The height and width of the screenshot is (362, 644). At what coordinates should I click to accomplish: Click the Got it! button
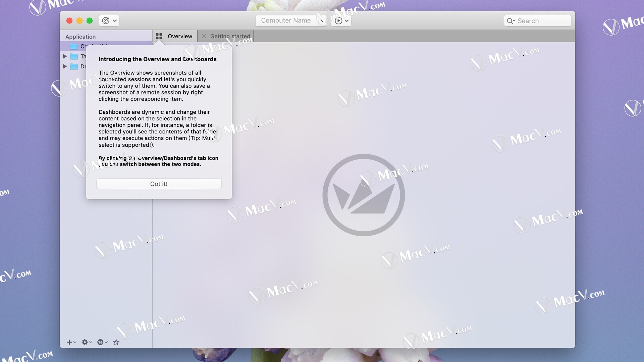tap(159, 184)
